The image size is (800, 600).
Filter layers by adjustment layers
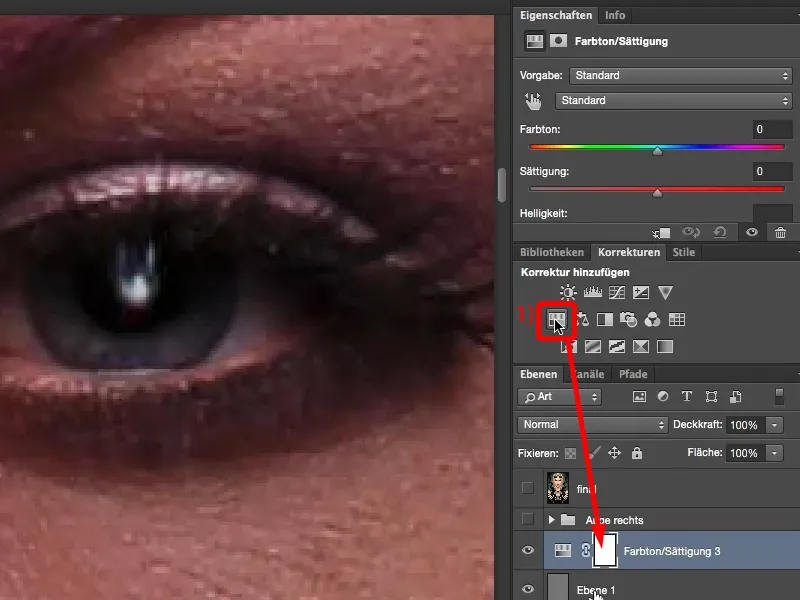[663, 396]
